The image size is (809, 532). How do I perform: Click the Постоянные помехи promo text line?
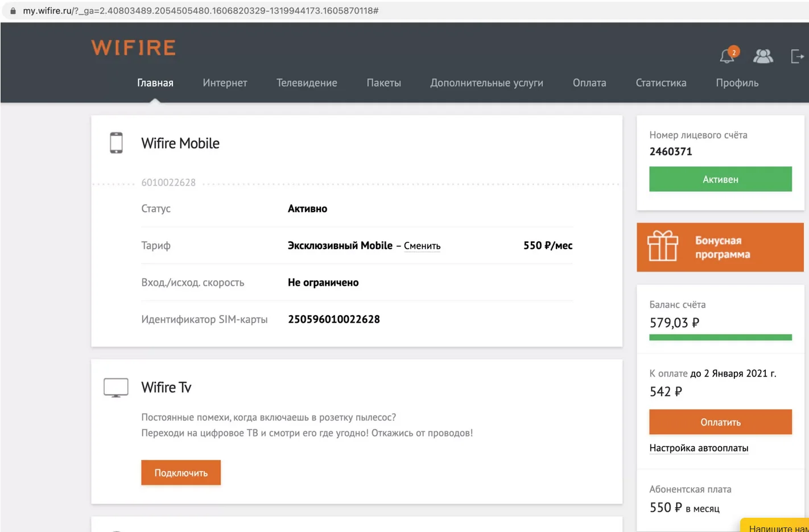(x=269, y=417)
